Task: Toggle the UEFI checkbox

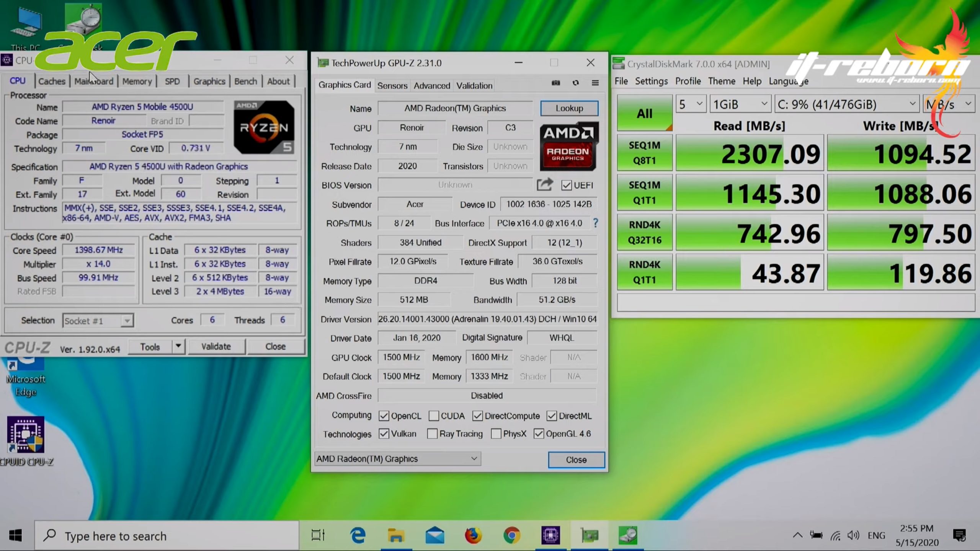Action: pos(567,185)
